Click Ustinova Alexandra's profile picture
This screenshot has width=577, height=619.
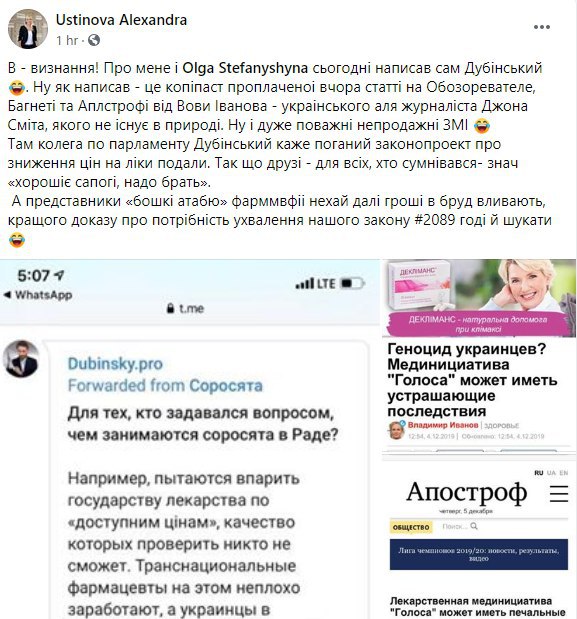click(28, 29)
